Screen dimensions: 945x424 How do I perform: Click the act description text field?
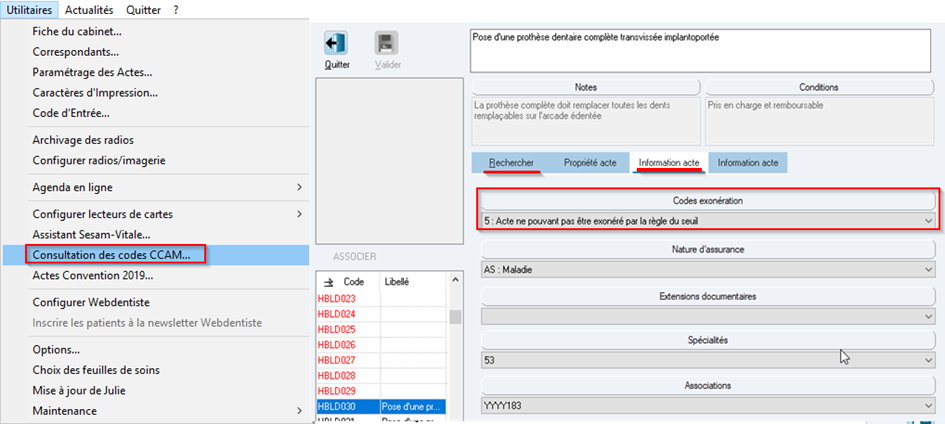coord(702,51)
